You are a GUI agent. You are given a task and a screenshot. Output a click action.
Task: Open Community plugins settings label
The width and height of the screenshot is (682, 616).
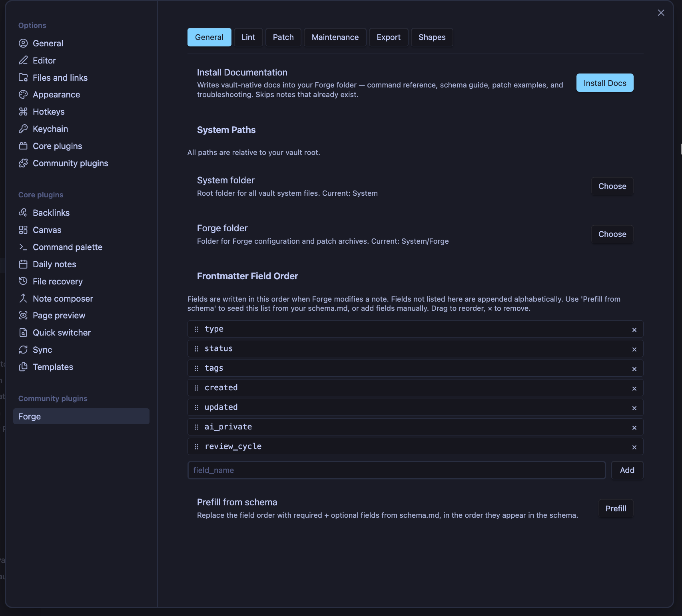[70, 163]
